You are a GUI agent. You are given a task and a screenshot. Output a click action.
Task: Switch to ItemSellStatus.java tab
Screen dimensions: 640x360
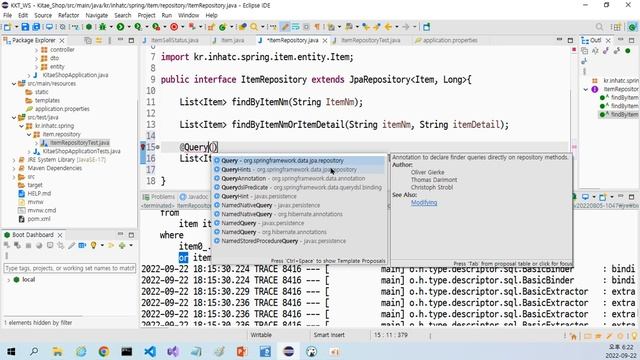[x=174, y=40]
